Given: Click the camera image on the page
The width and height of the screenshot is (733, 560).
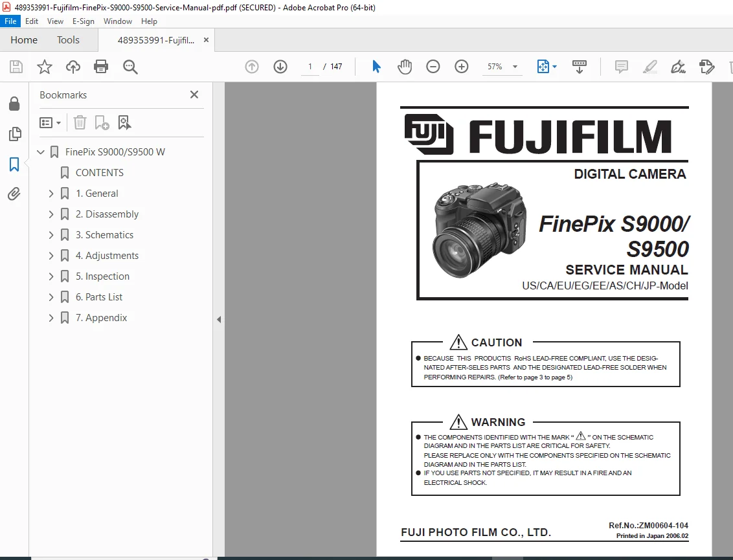Looking at the screenshot, I should (x=480, y=230).
